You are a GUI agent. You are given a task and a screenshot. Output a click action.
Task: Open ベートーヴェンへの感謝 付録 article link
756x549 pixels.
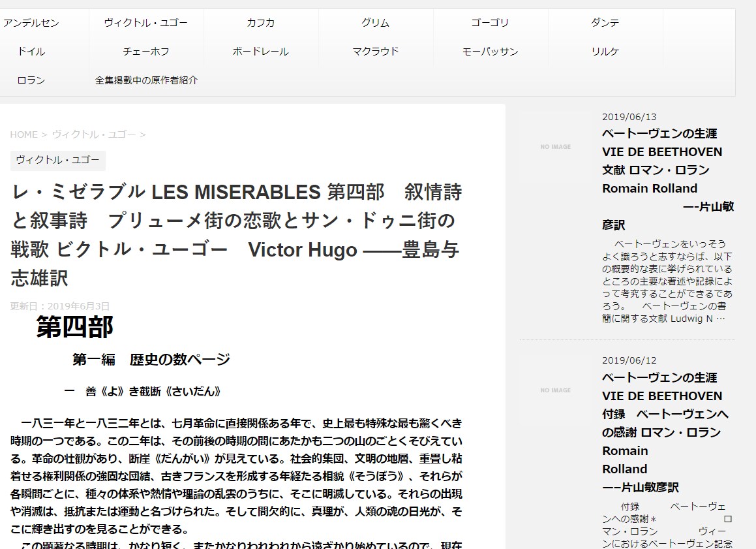tap(667, 432)
